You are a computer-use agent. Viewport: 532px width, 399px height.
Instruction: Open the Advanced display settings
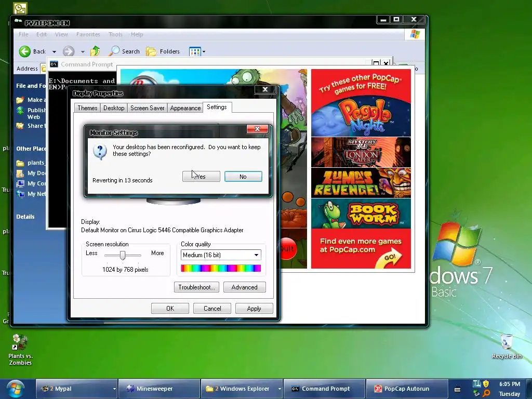pyautogui.click(x=244, y=287)
